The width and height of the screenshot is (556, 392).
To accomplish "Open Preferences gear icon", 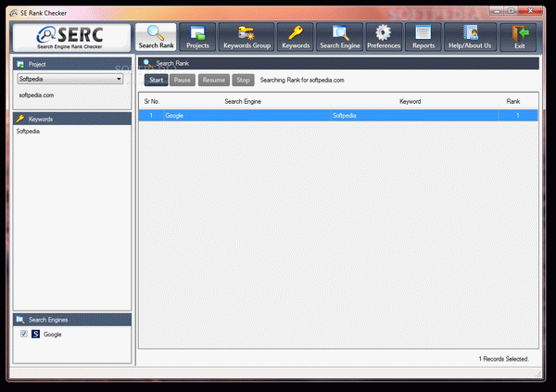I will tap(384, 33).
